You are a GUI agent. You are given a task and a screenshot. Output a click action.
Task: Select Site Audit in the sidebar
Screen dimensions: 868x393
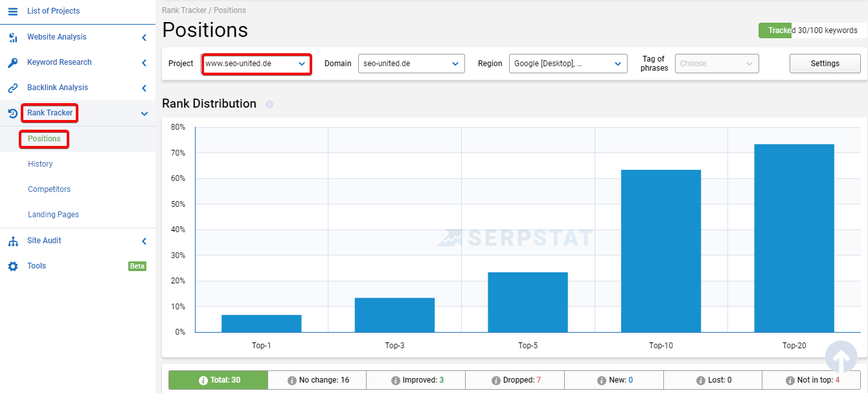[x=44, y=241]
